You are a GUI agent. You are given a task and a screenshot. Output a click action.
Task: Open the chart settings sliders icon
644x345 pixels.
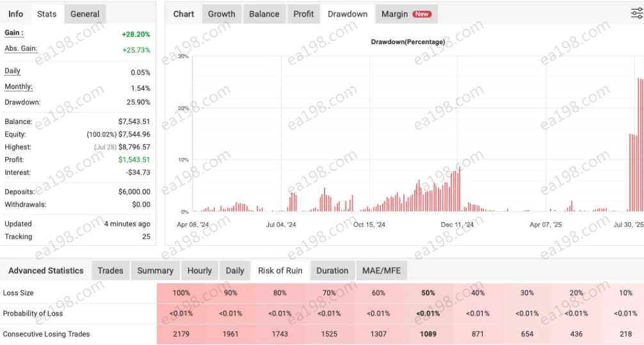(x=637, y=13)
